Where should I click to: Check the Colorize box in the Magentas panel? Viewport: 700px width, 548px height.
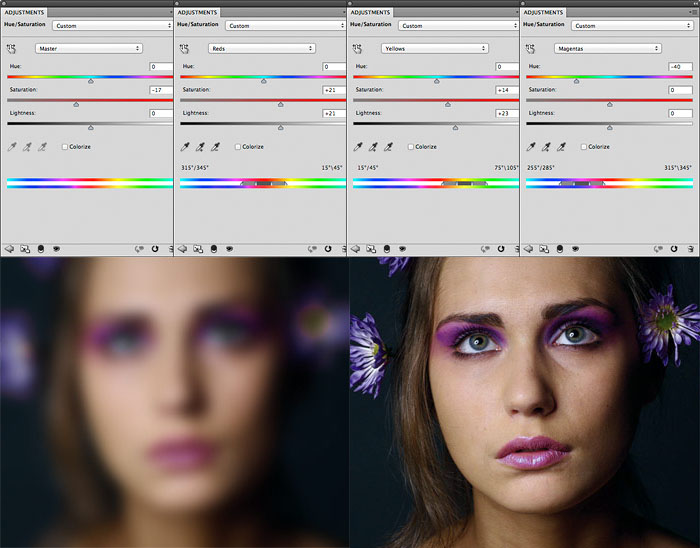[x=584, y=147]
